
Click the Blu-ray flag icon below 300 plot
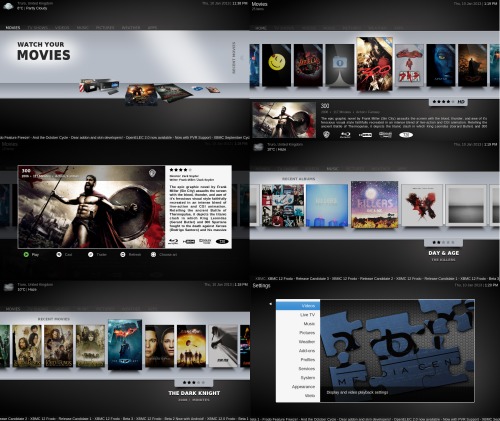coord(345,135)
